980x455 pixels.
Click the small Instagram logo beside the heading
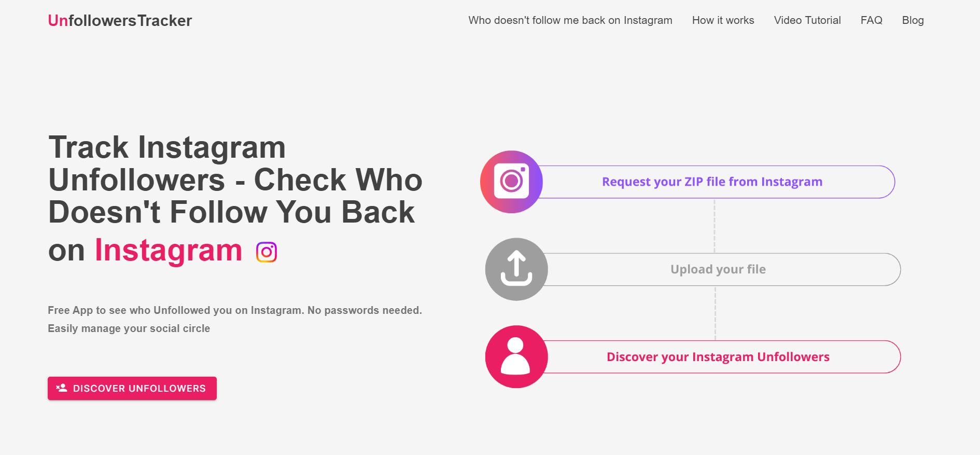(x=267, y=252)
